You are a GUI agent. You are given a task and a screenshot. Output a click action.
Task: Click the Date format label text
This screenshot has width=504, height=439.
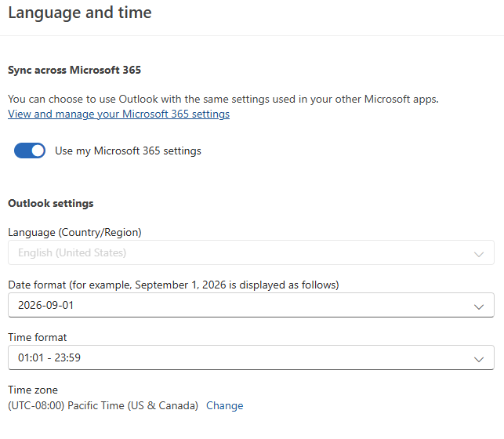[173, 285]
